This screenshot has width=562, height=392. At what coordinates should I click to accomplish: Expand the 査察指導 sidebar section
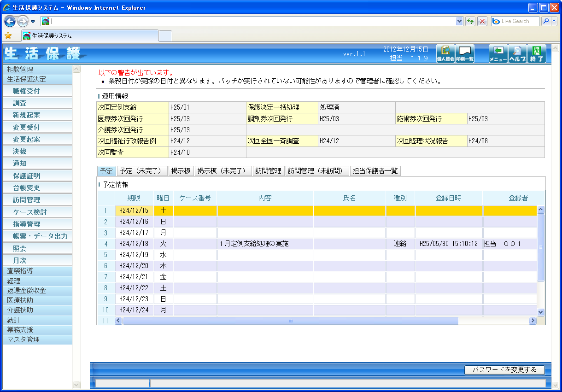coord(37,271)
